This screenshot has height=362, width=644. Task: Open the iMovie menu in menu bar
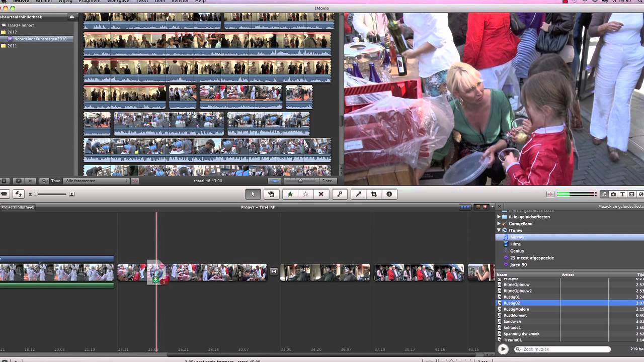click(22, 2)
